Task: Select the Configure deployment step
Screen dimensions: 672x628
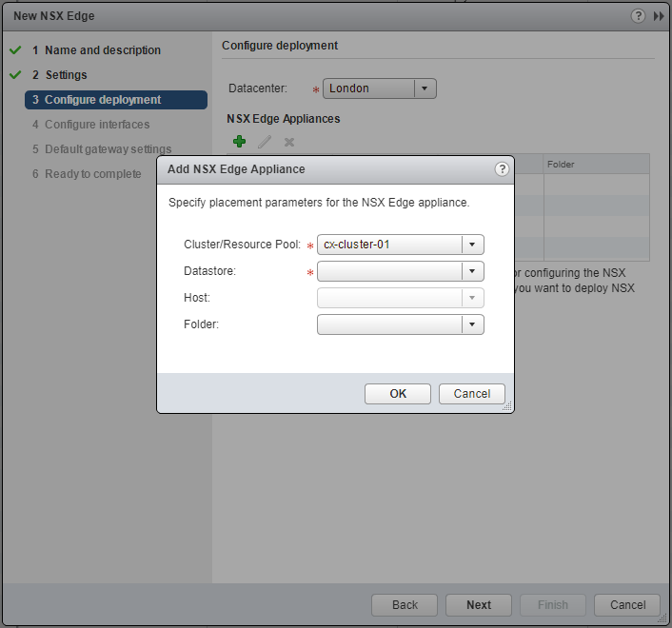Action: (x=102, y=100)
